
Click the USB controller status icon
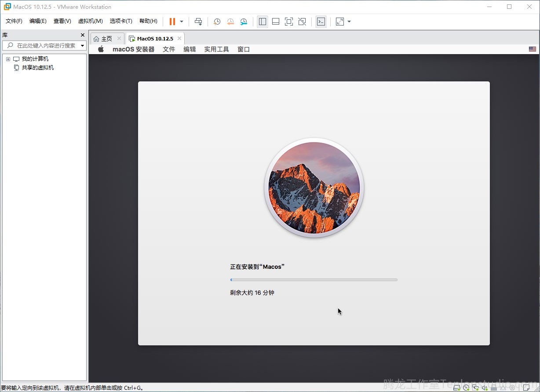point(494,388)
